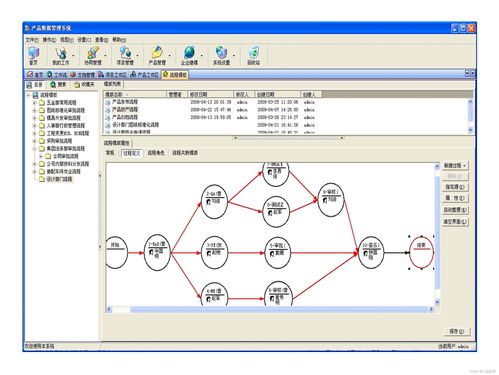Open the 文件 menu
Screen dimensions: 499x375
point(32,40)
